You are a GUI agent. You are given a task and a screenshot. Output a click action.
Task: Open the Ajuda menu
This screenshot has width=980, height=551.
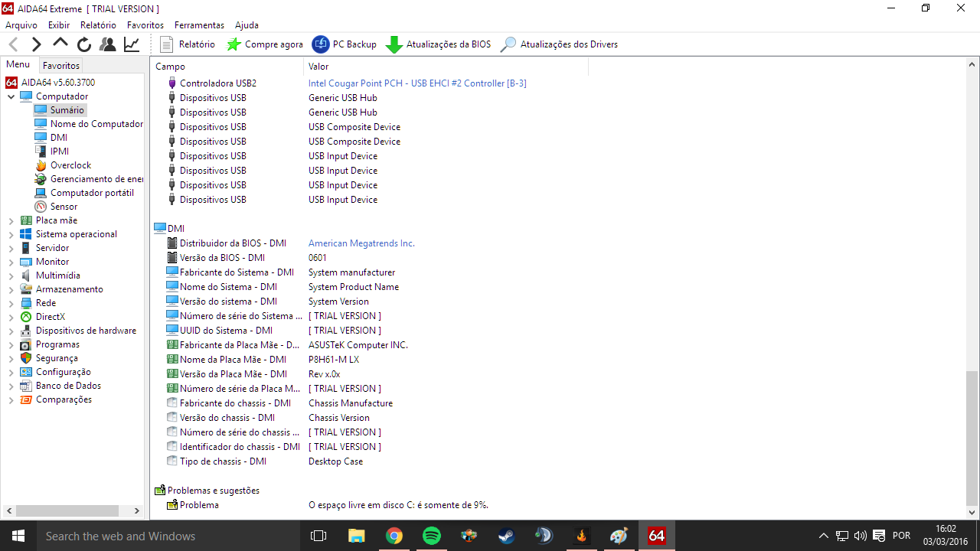click(247, 25)
